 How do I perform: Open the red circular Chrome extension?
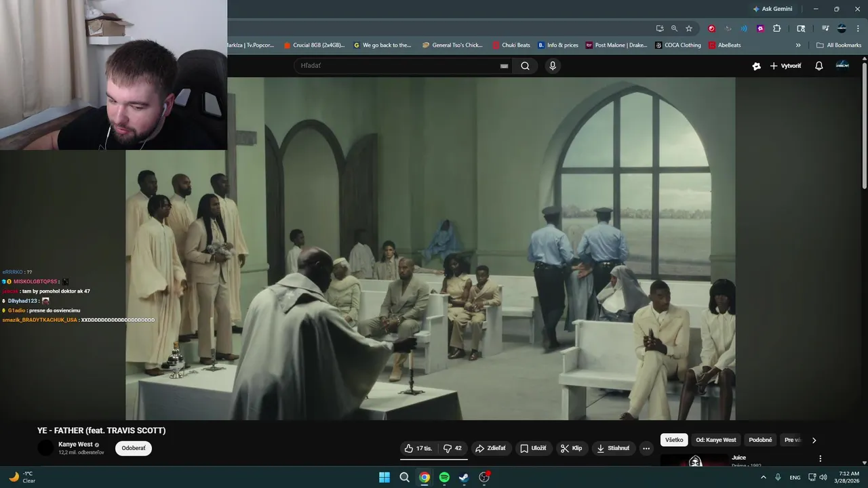tap(711, 28)
